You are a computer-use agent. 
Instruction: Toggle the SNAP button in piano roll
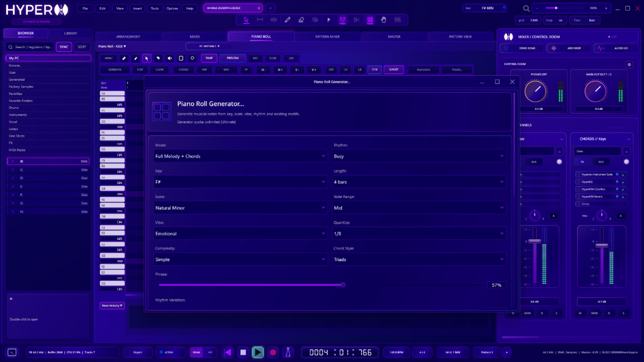(209, 58)
